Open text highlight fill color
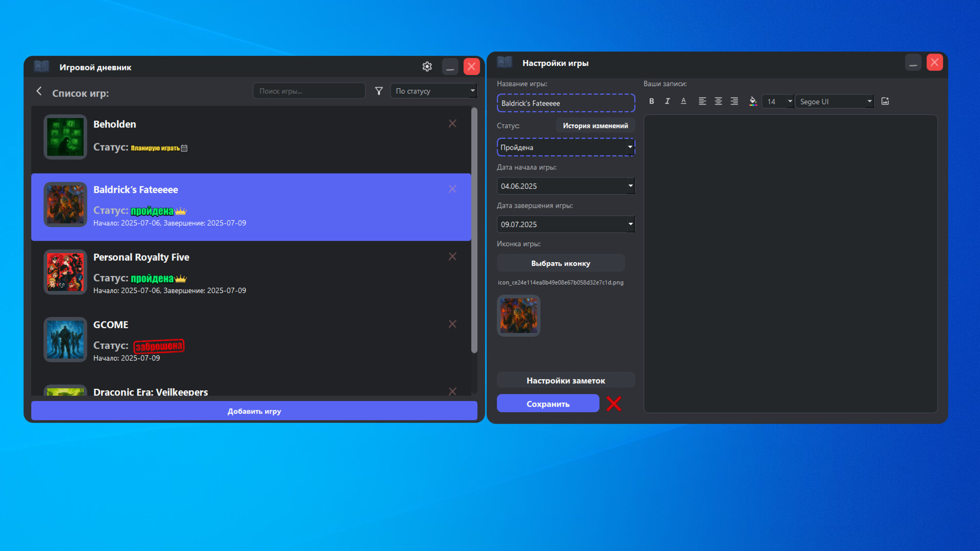This screenshot has width=980, height=551. tap(752, 102)
